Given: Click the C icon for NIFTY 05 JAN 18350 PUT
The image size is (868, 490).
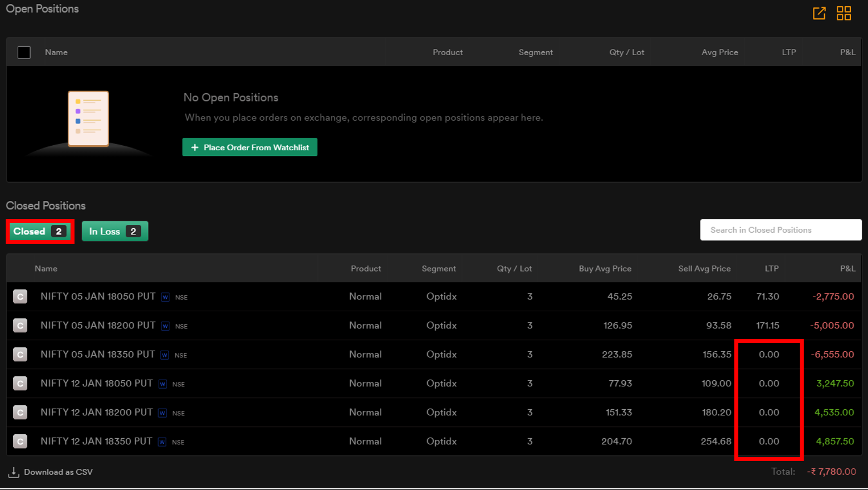Looking at the screenshot, I should pos(20,355).
